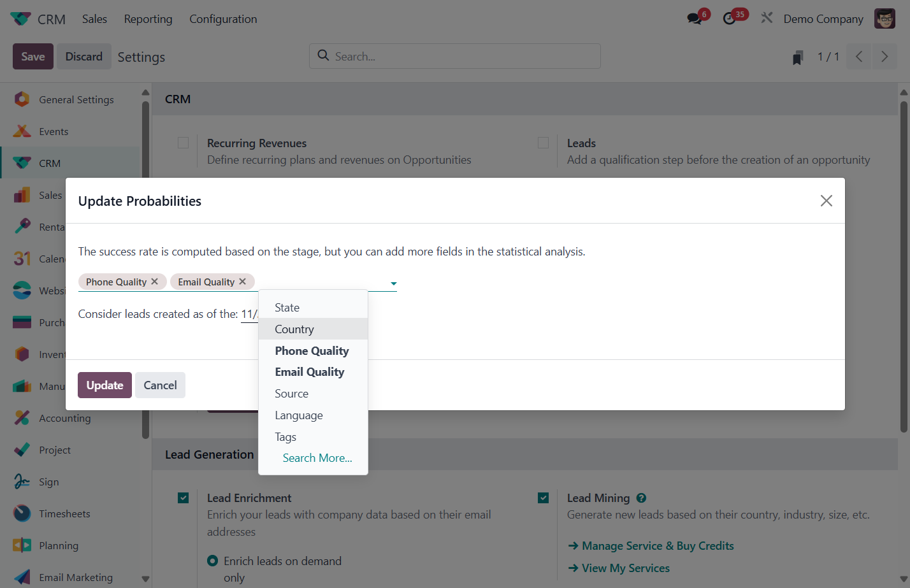
Task: Open the developer tools wrench icon
Action: coord(767,18)
